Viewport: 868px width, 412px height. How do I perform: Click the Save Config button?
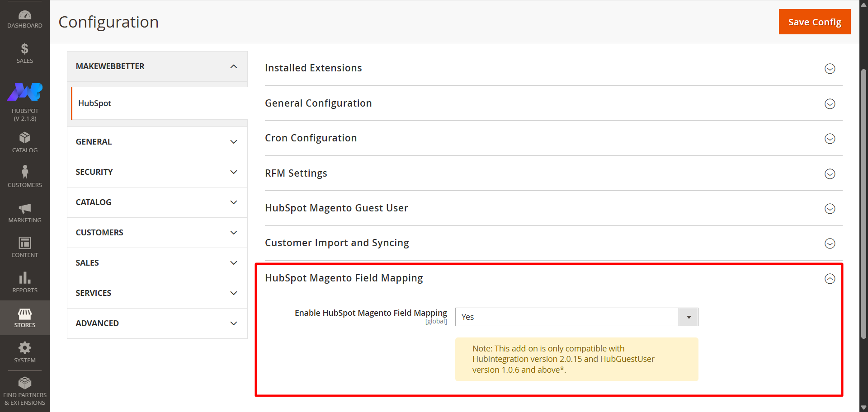click(815, 22)
